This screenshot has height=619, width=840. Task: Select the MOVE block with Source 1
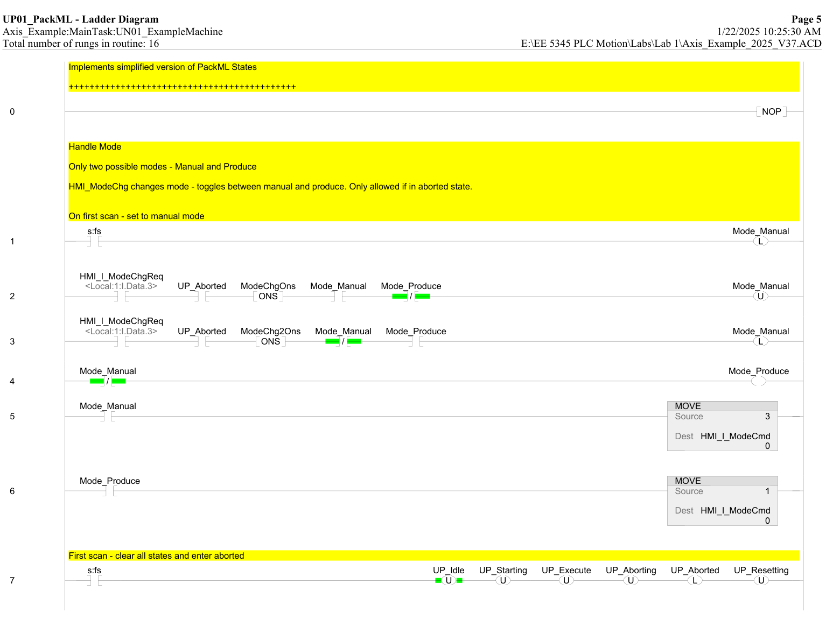coord(723,501)
